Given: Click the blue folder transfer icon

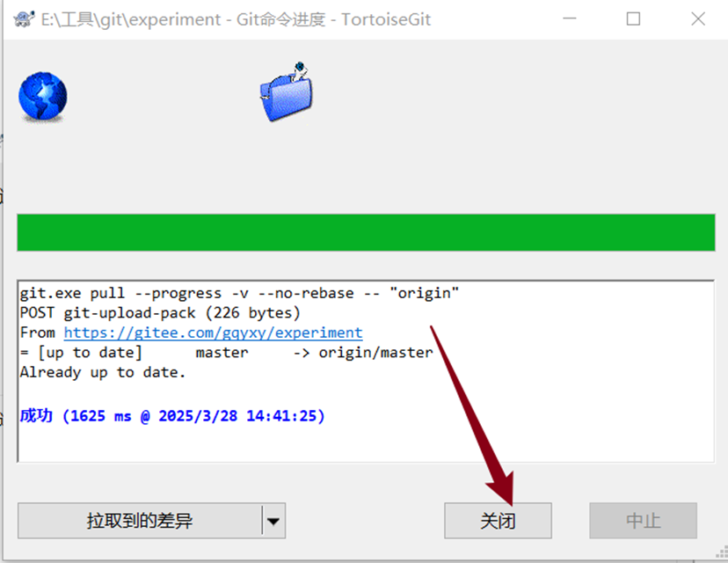Looking at the screenshot, I should (x=286, y=92).
